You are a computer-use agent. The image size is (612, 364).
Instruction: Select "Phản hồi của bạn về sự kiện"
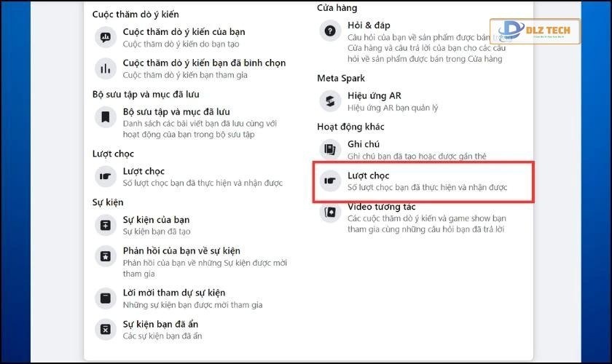(191, 262)
